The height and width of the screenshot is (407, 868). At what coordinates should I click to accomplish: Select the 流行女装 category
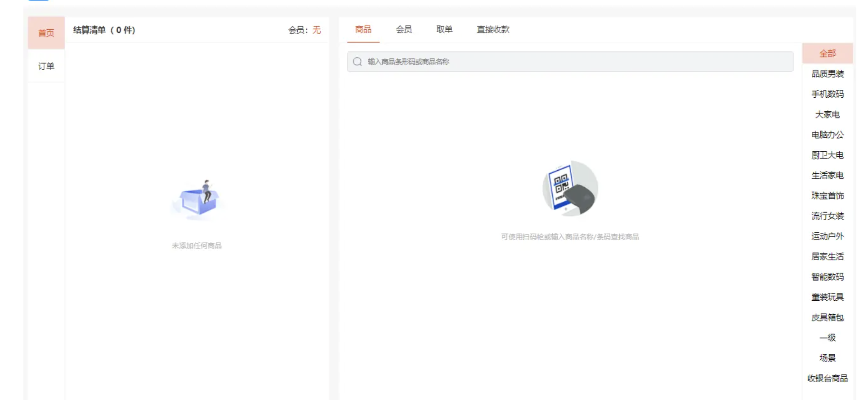click(828, 216)
